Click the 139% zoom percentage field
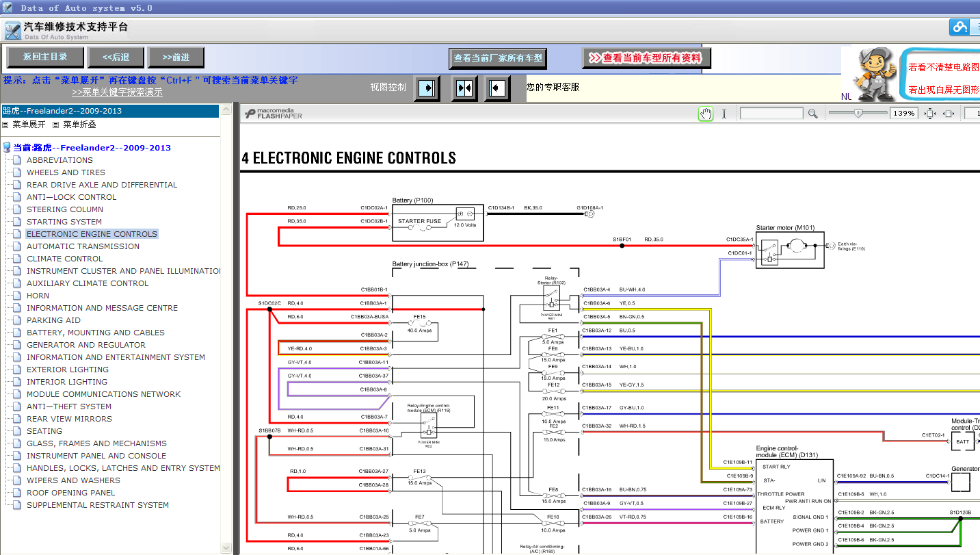This screenshot has height=555, width=980. click(903, 114)
